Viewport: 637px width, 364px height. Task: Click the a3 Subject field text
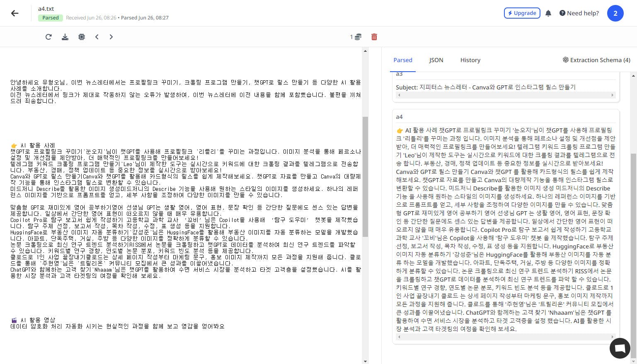tap(486, 87)
